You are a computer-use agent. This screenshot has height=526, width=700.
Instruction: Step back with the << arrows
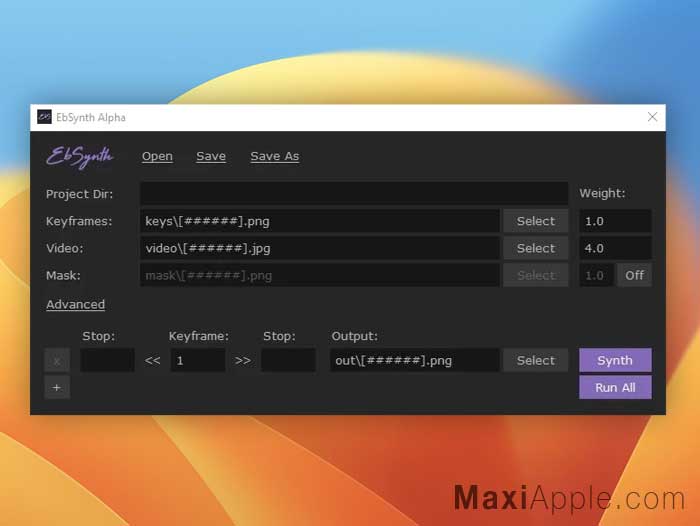coord(152,360)
